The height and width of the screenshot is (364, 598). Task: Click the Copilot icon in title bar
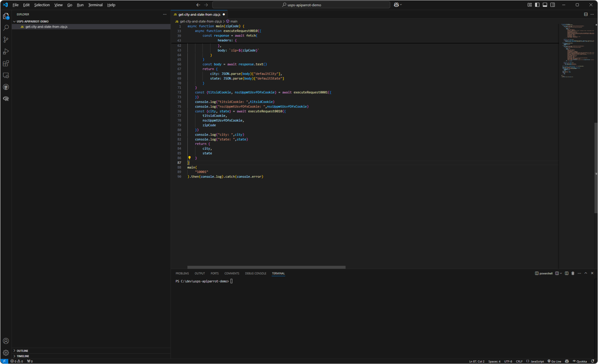396,5
